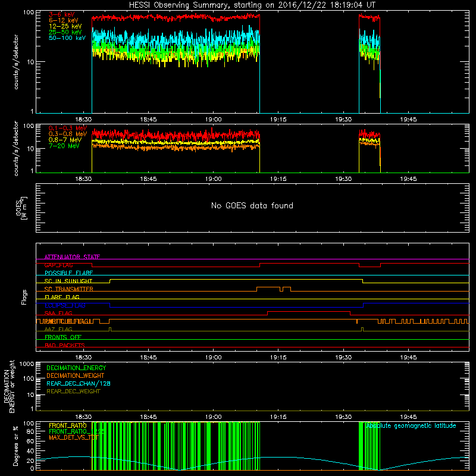The image size is (476, 476).
Task: Click the 18:30 tick label under top plot
Action: pyautogui.click(x=83, y=120)
